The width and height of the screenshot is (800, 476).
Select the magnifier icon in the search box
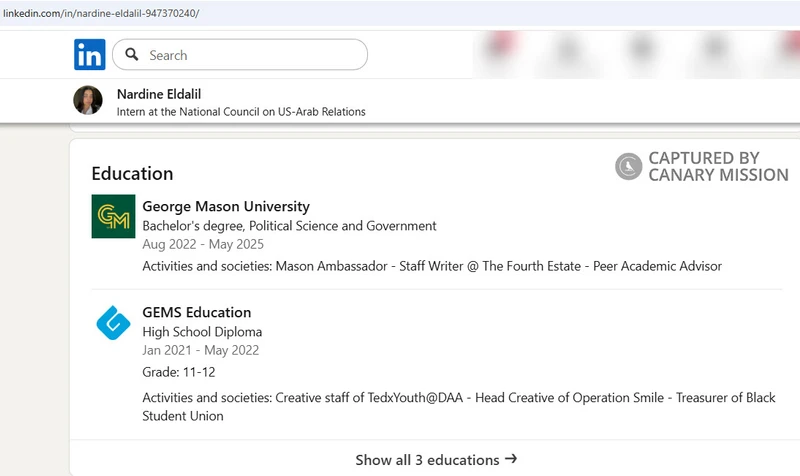tap(132, 54)
